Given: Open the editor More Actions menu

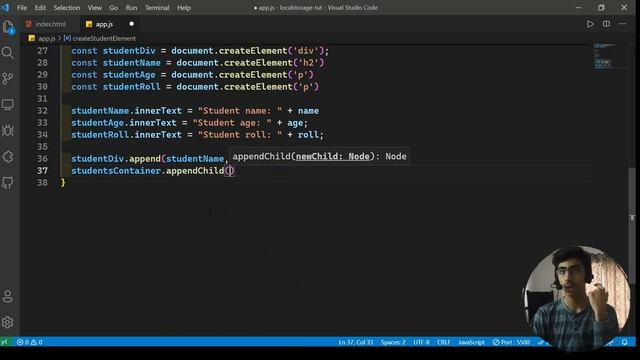Looking at the screenshot, I should tap(623, 24).
